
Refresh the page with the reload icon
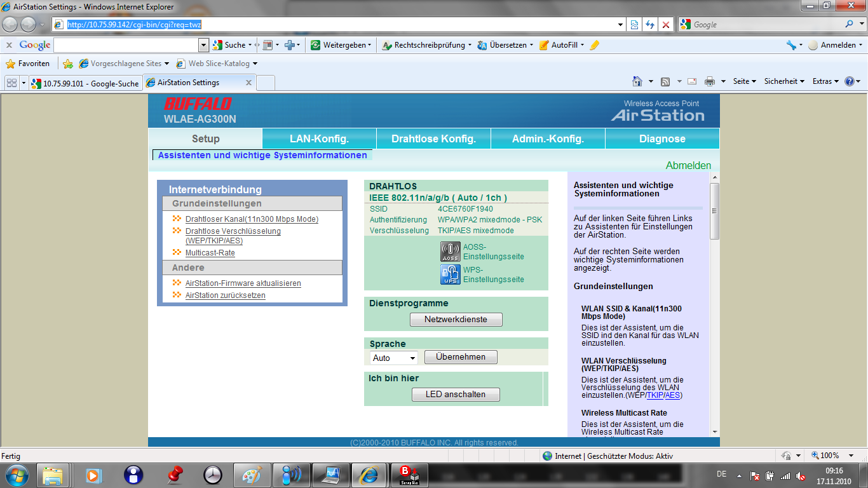click(x=649, y=24)
